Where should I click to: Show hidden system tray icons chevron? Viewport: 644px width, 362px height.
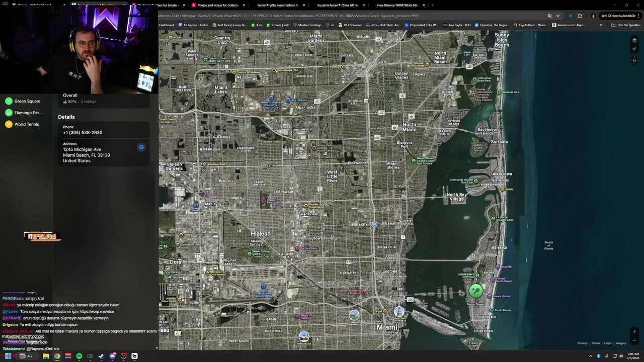[591, 356]
